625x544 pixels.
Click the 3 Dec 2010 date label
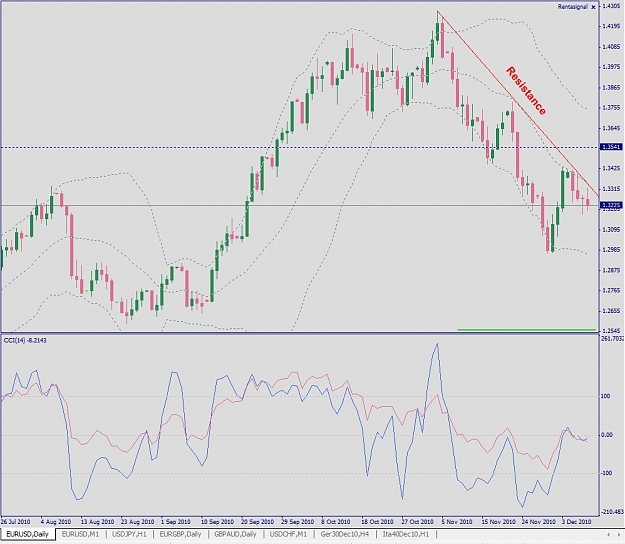(x=576, y=521)
